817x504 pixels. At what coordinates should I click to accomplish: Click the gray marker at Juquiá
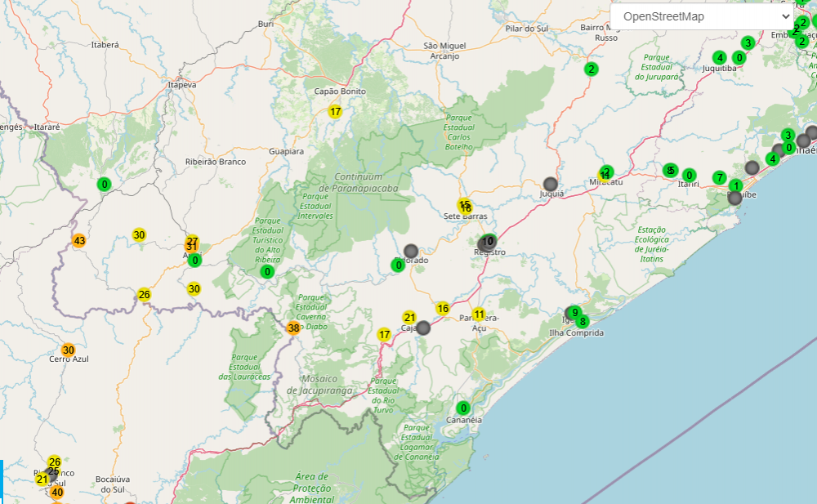tap(551, 184)
